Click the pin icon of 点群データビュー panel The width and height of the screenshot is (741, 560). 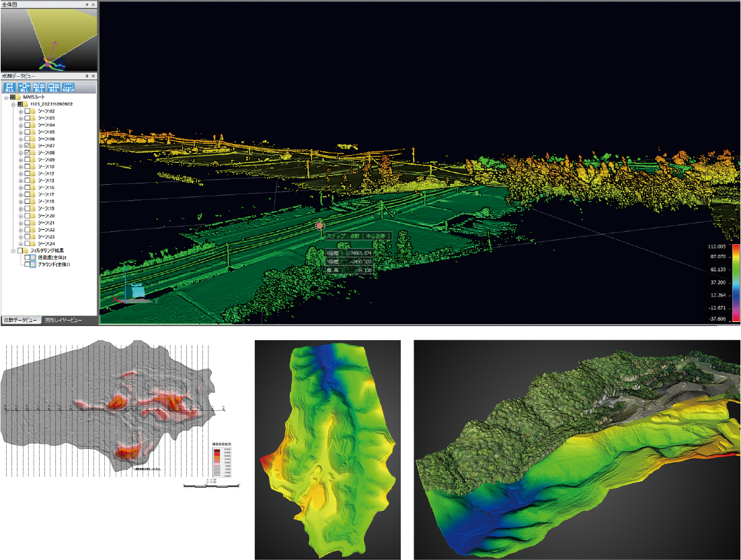87,75
